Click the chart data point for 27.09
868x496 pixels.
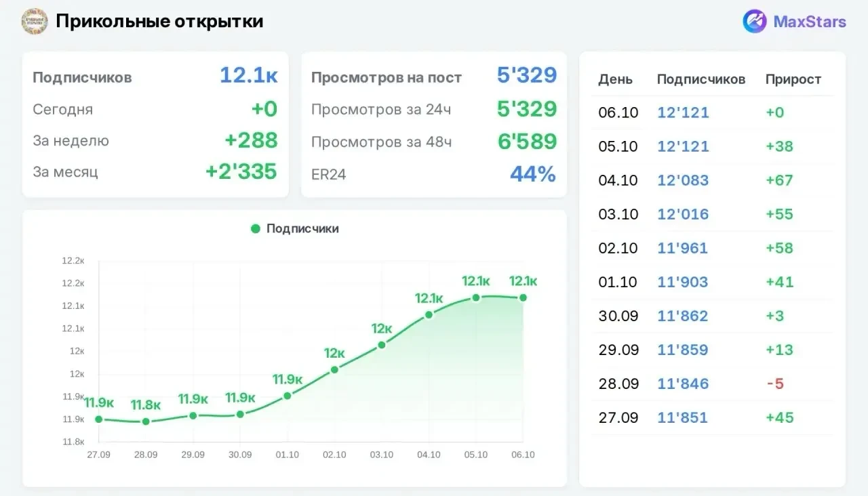click(98, 419)
